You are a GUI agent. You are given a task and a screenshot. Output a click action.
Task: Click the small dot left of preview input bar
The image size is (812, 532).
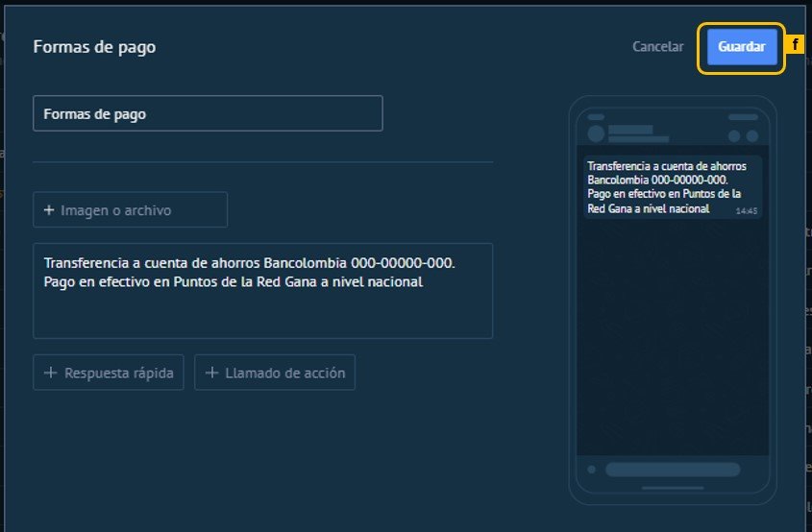pyautogui.click(x=591, y=470)
